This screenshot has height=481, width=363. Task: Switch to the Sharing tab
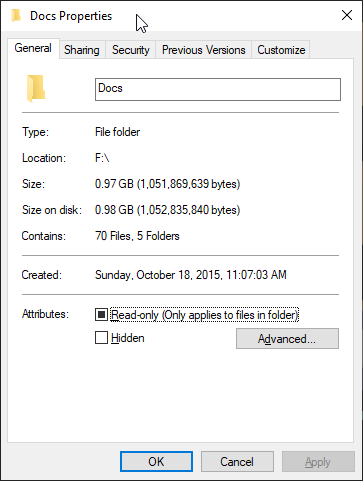coord(82,50)
